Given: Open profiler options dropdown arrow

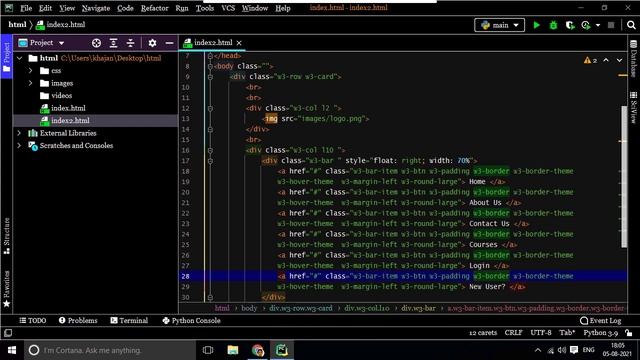Looking at the screenshot, I should coord(598,25).
